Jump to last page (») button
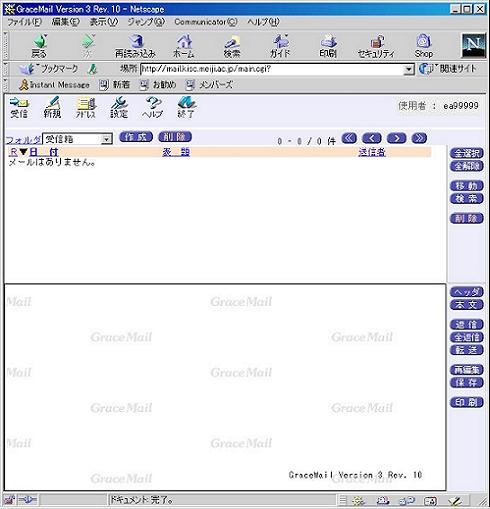The height and width of the screenshot is (509, 490). pyautogui.click(x=419, y=138)
